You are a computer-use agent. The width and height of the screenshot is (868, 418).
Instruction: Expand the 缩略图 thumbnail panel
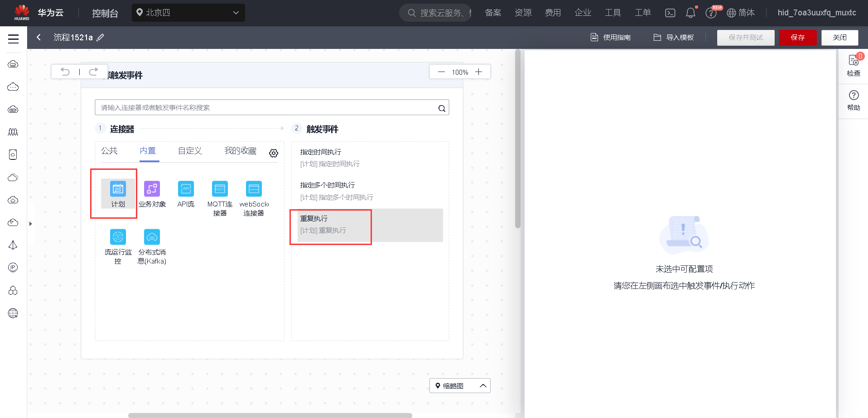(x=460, y=386)
